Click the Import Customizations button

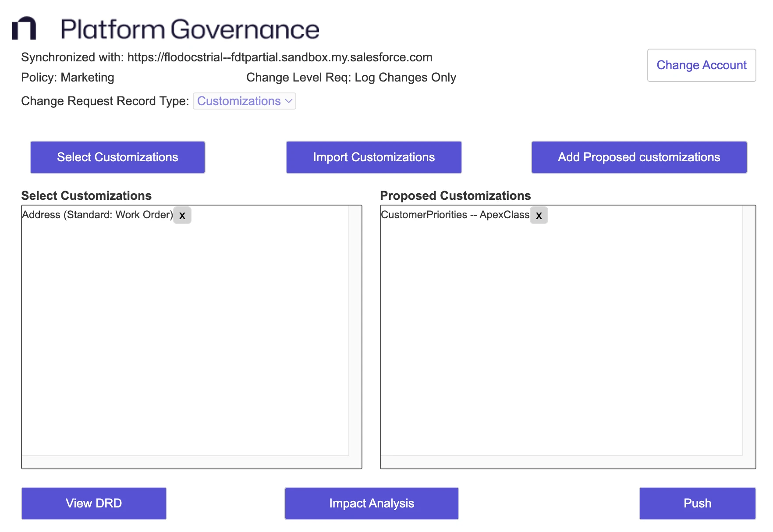point(373,157)
